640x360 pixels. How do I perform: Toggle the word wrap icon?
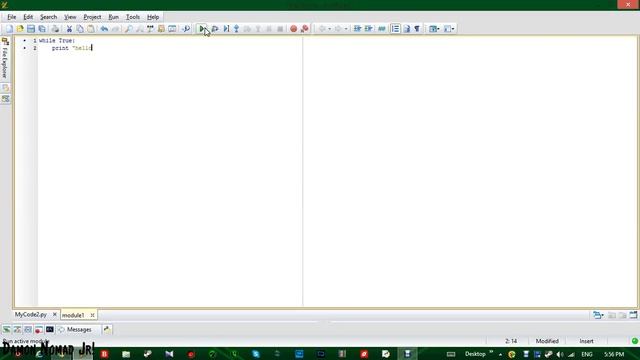click(407, 29)
